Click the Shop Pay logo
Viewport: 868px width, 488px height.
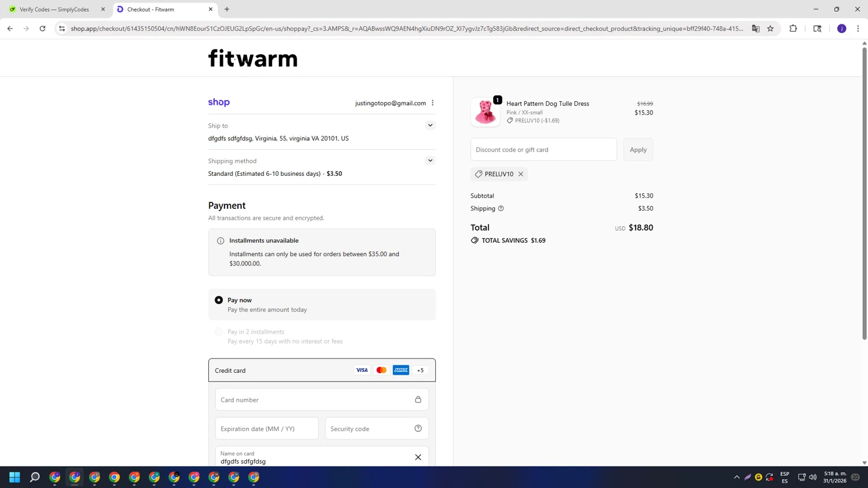tap(219, 102)
